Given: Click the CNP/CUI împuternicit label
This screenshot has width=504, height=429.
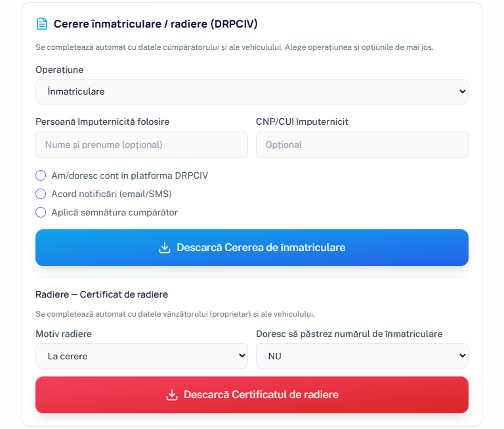Looking at the screenshot, I should click(302, 122).
